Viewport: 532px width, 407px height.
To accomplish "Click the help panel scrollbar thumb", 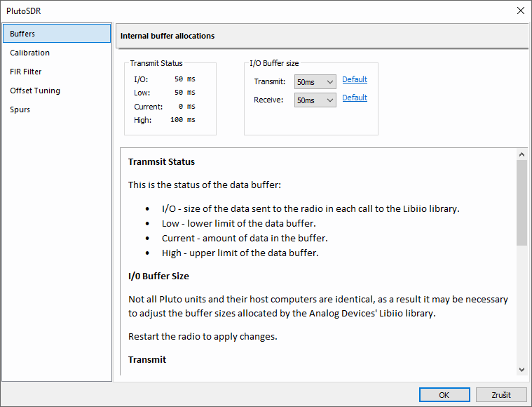I will pos(521,202).
